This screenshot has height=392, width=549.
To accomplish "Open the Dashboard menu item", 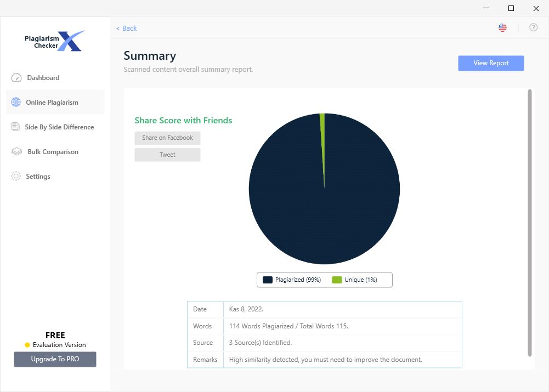I will (x=55, y=78).
